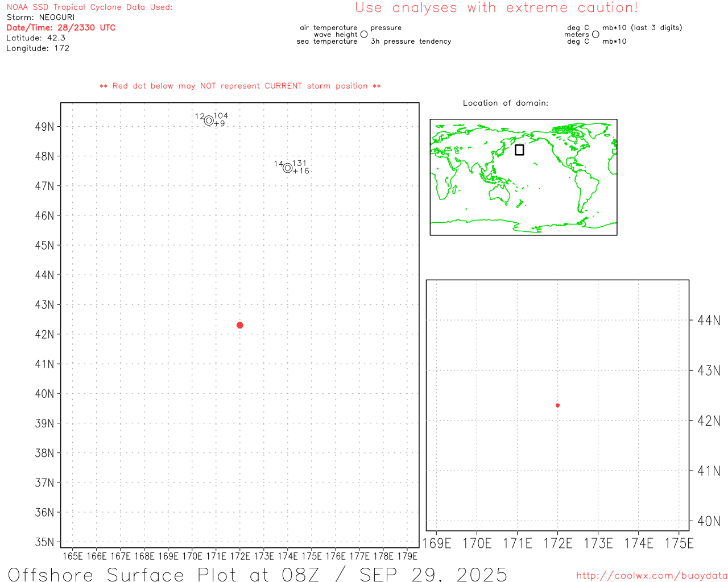Click the "49N" latitude axis label

44,127
